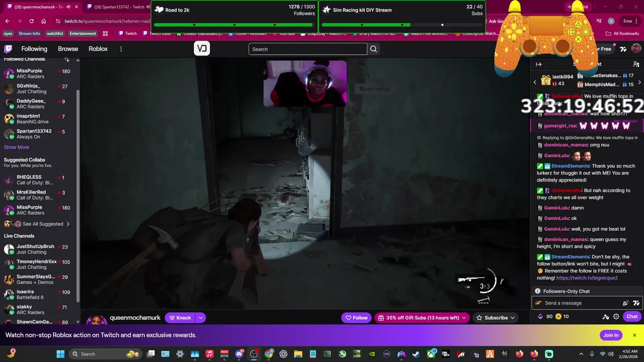
Task: Open the 7TV emote picker icon
Action: [x=636, y=303]
